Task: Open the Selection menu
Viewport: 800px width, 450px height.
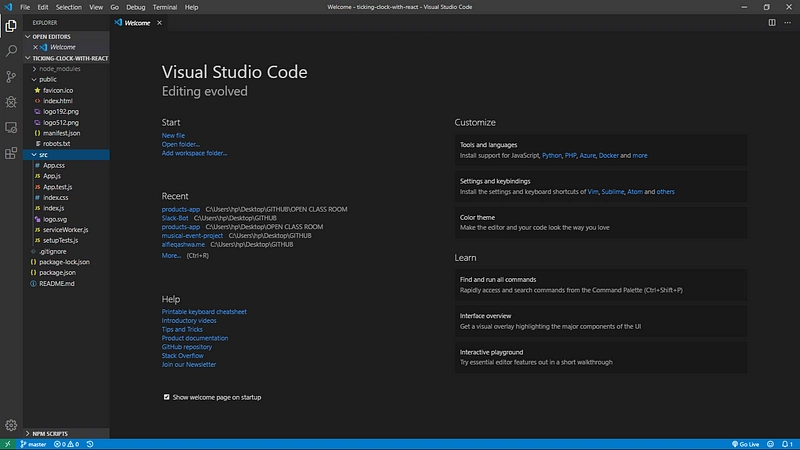Action: tap(68, 7)
